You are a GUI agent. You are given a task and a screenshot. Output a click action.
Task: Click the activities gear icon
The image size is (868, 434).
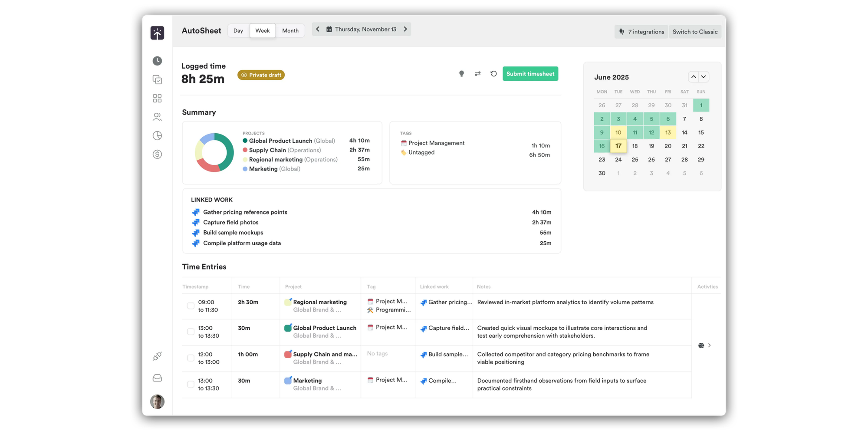coord(701,345)
